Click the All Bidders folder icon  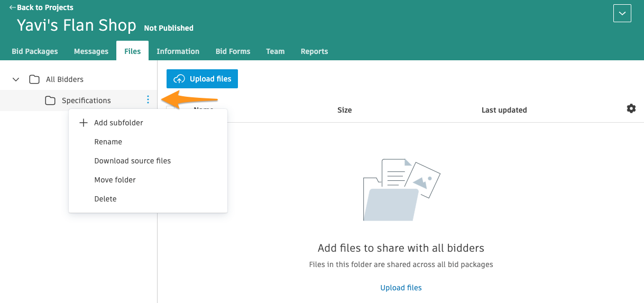[34, 79]
